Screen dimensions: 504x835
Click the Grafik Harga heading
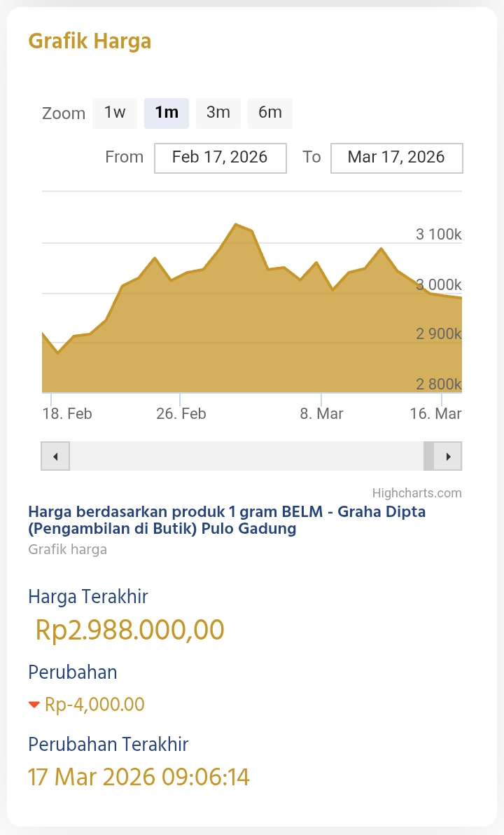[x=90, y=41]
